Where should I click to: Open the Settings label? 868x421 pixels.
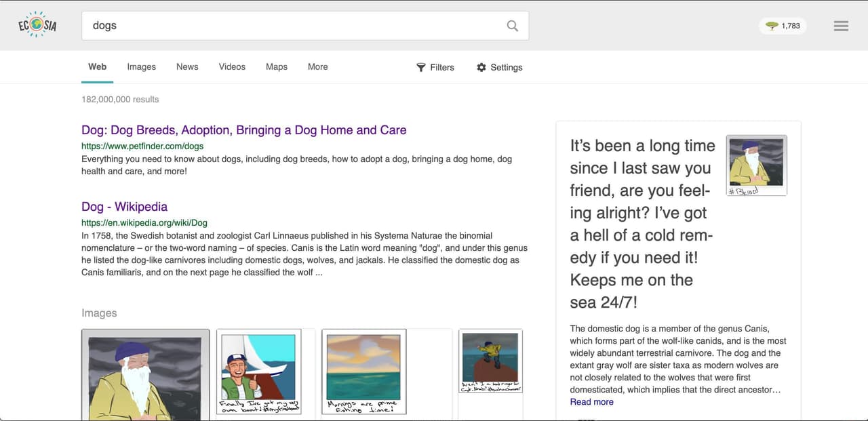507,67
